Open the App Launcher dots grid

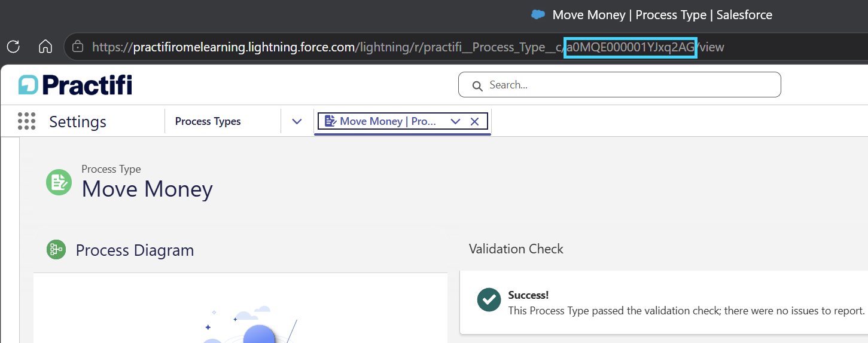coord(27,121)
